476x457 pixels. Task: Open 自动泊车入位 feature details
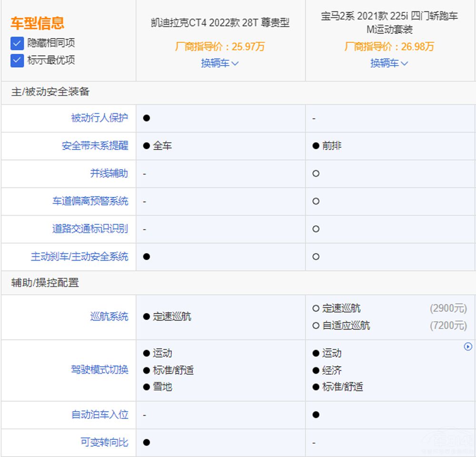click(x=99, y=415)
